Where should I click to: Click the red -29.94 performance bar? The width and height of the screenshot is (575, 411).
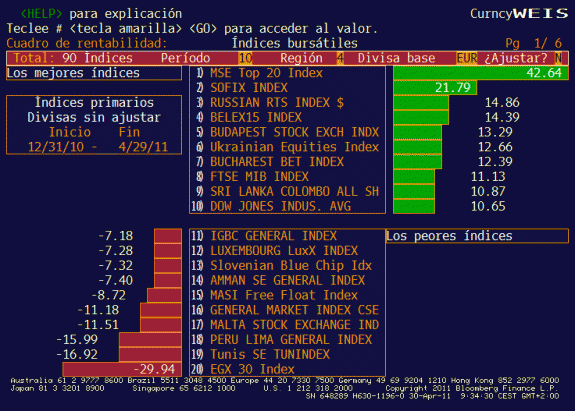click(122, 369)
